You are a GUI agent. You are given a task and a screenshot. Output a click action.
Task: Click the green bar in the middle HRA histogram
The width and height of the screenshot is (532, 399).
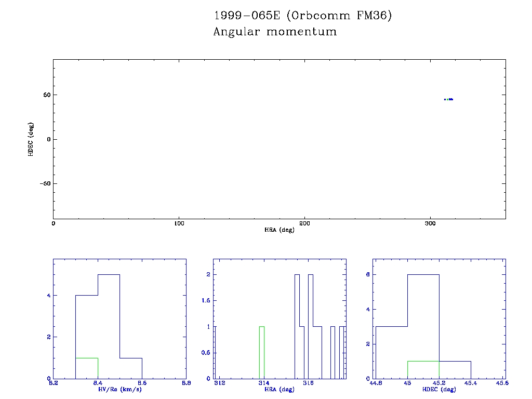coord(262,352)
